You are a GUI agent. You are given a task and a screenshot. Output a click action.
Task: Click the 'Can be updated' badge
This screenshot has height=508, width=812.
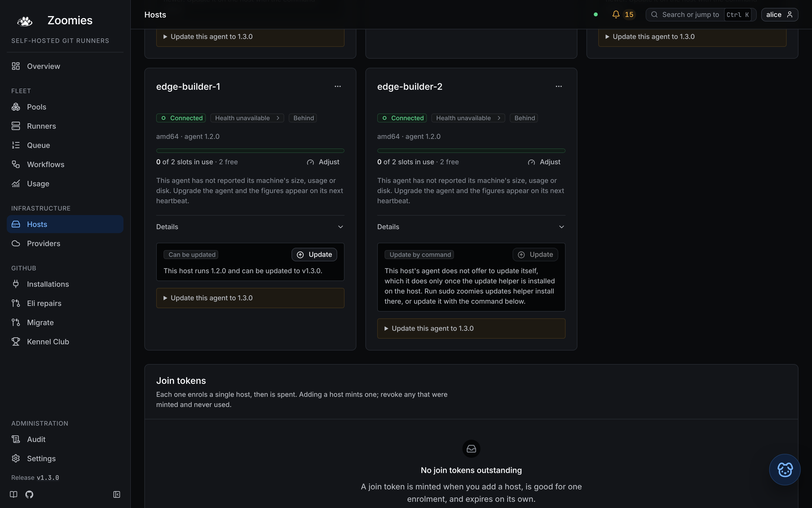pyautogui.click(x=191, y=255)
